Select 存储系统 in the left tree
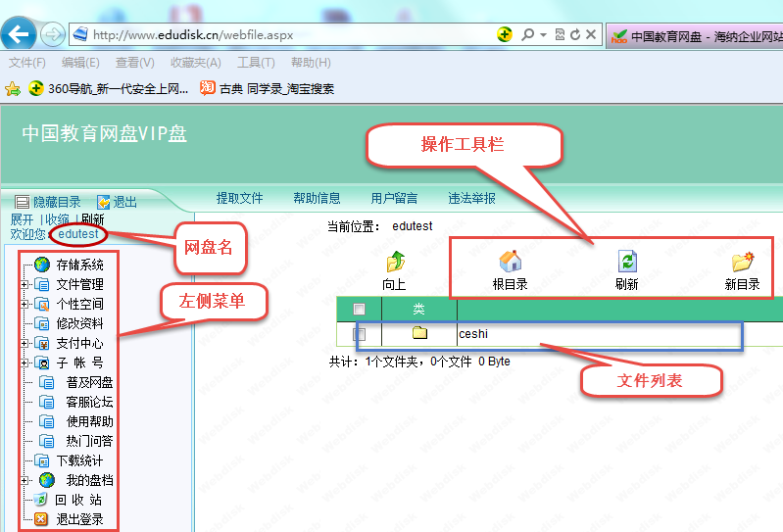Image resolution: width=783 pixels, height=532 pixels. (x=80, y=264)
